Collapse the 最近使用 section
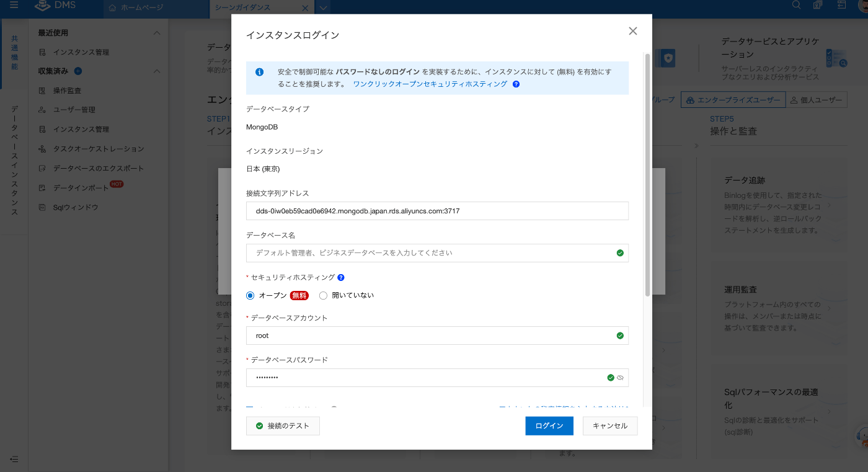The width and height of the screenshot is (868, 472). 157,33
